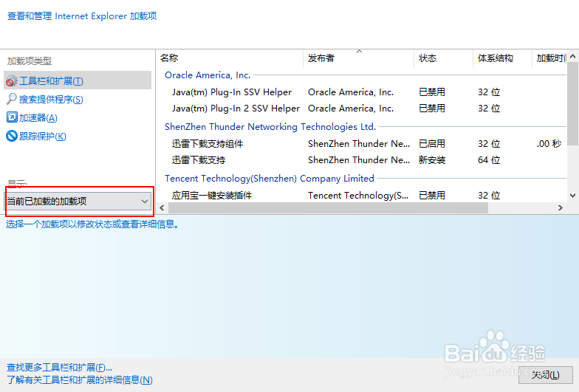
Task: Click the horizontal scrollbar right arrow
Action: (561, 208)
